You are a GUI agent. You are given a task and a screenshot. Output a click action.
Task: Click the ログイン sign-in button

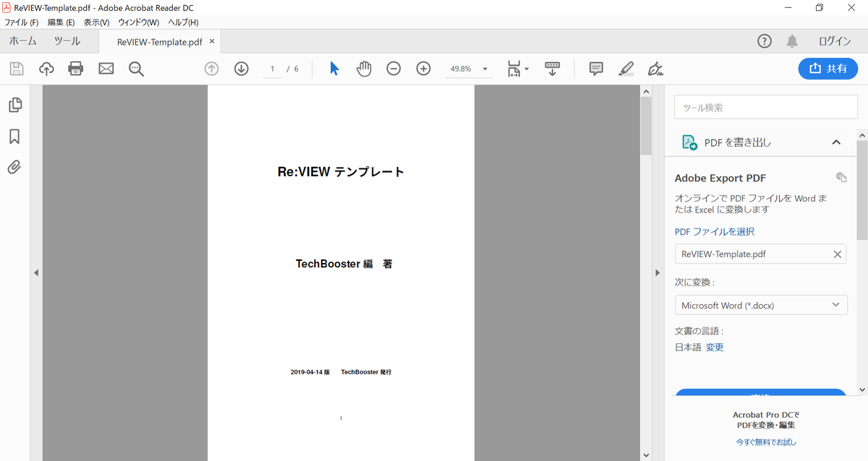[835, 41]
